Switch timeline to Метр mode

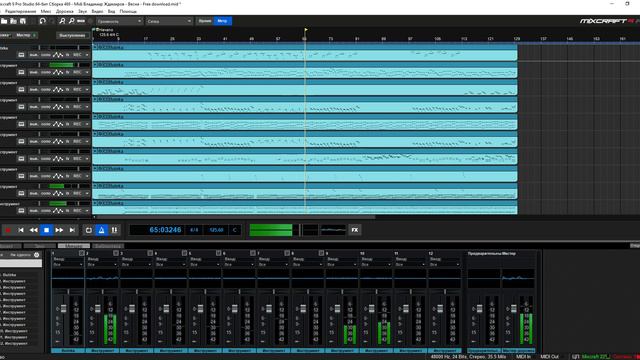222,21
